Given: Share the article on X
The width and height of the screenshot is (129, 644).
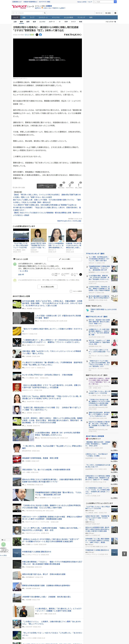Looking at the screenshot, I should [37, 35].
